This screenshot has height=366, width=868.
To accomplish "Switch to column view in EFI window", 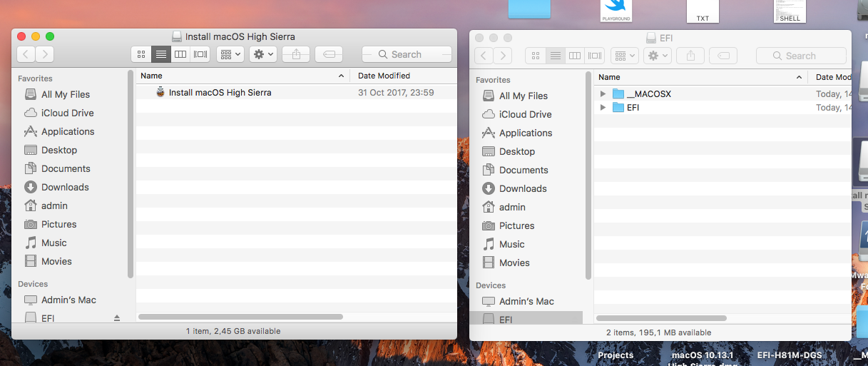I will coord(575,56).
